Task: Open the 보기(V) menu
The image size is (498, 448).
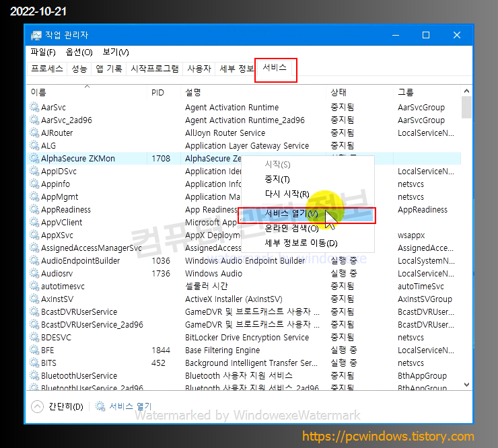Action: tap(116, 52)
